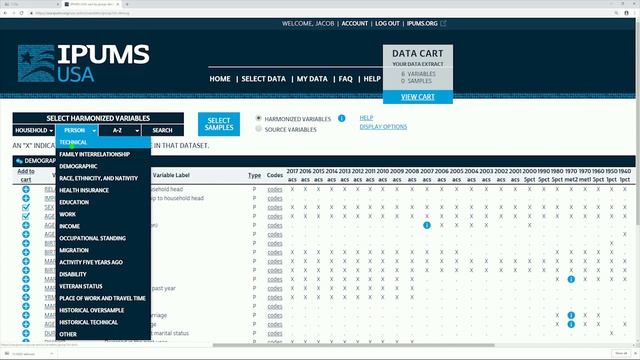640x360 pixels.
Task: Open the Help navigation link
Action: 372,79
